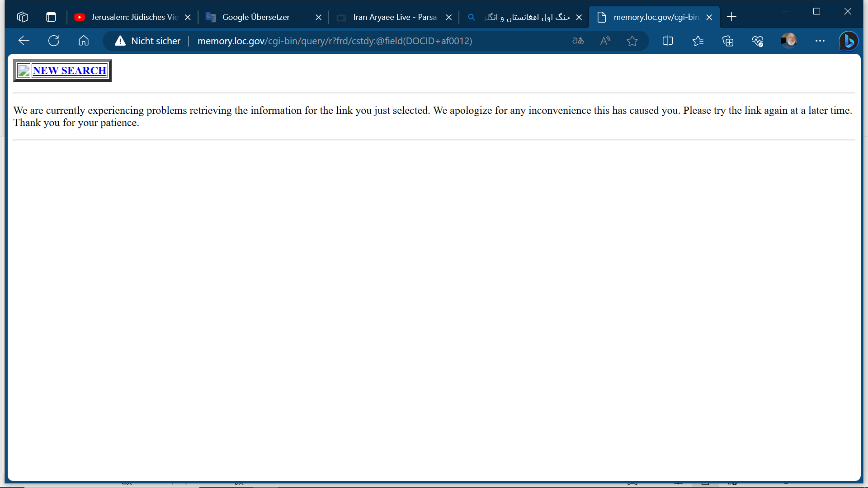Switch to Google Übersetzer tab
The width and height of the screenshot is (868, 488).
coord(256,17)
